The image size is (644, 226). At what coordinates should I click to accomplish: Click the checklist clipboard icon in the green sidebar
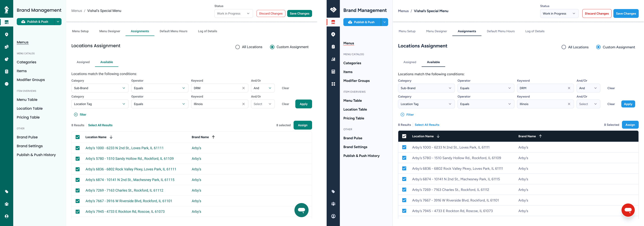coord(7,47)
